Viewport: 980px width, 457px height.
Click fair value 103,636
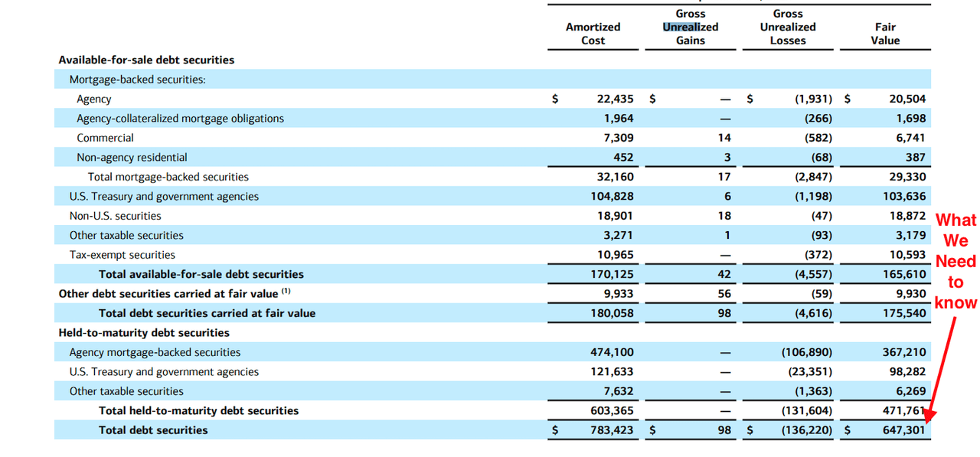904,197
